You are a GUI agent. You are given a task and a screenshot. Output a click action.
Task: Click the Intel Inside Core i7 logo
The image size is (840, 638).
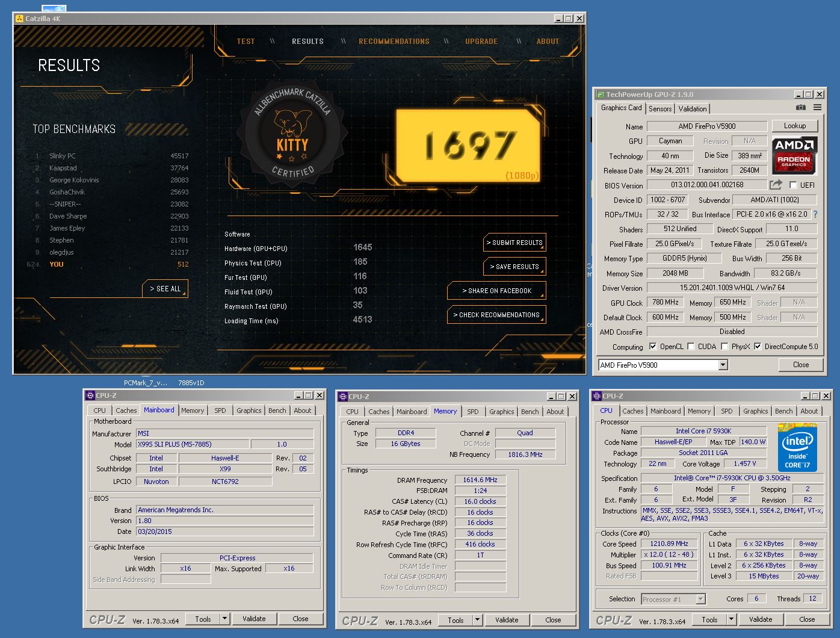[797, 447]
